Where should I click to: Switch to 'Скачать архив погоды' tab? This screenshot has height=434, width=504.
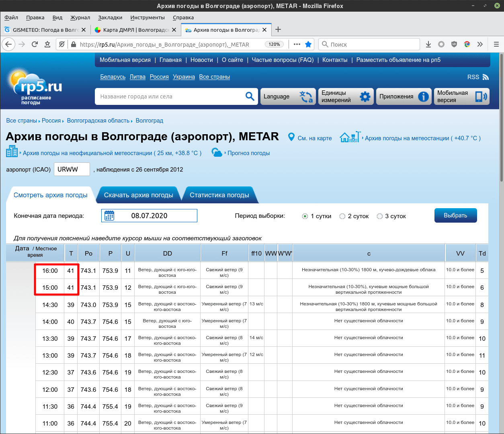pos(138,195)
